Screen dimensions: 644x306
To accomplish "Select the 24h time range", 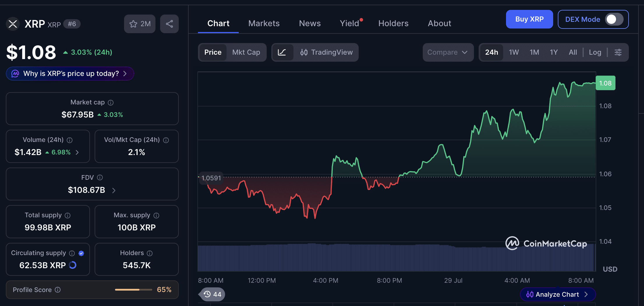I will click(491, 52).
